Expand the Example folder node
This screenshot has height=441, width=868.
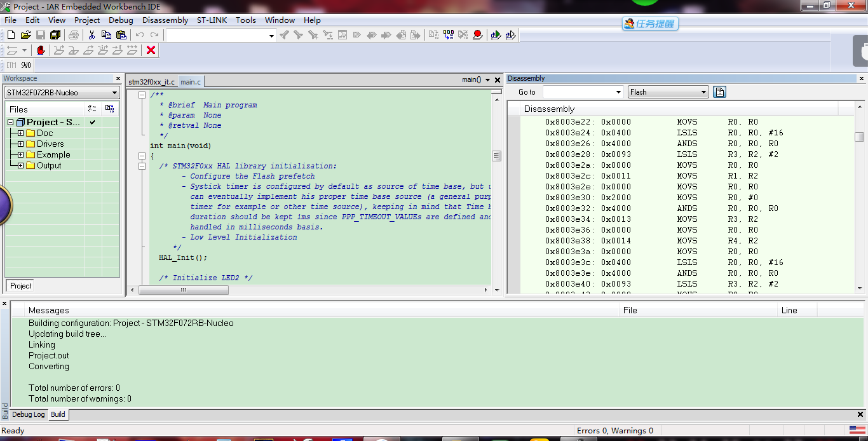(x=20, y=155)
